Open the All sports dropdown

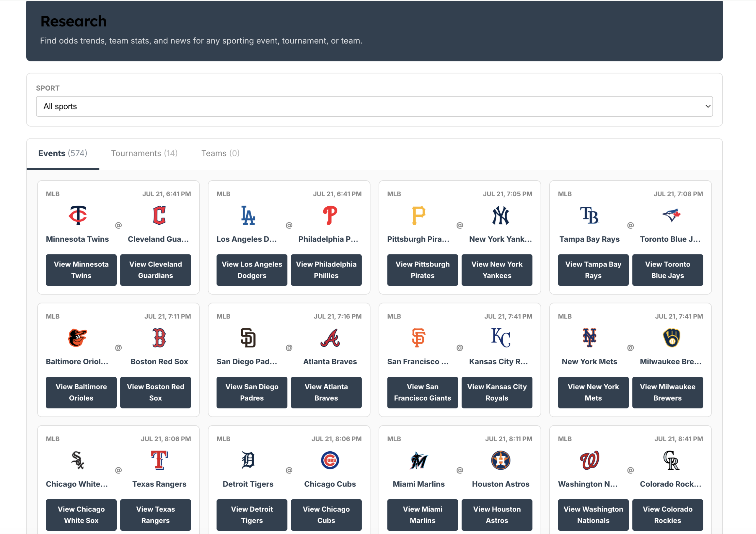coord(374,106)
